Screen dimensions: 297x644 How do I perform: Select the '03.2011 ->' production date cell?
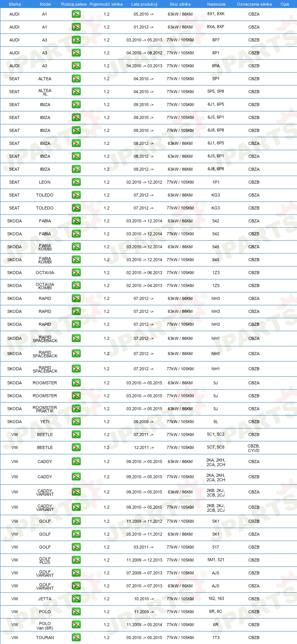coord(144,547)
